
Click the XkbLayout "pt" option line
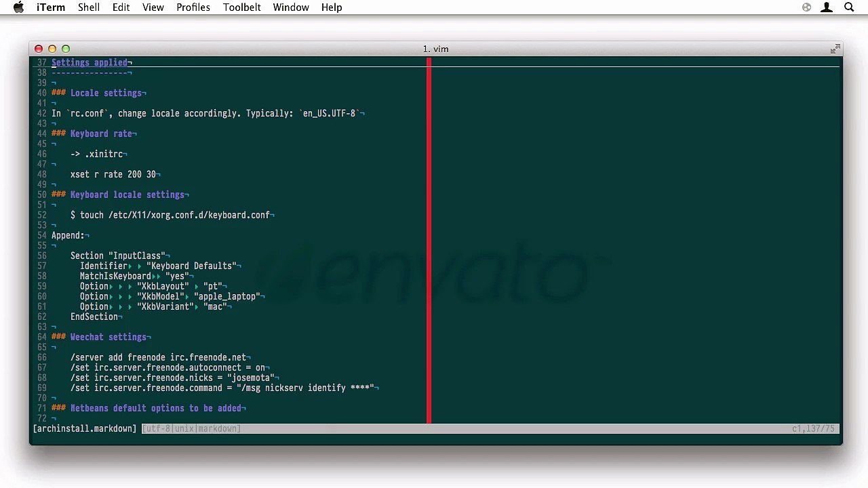(x=151, y=286)
